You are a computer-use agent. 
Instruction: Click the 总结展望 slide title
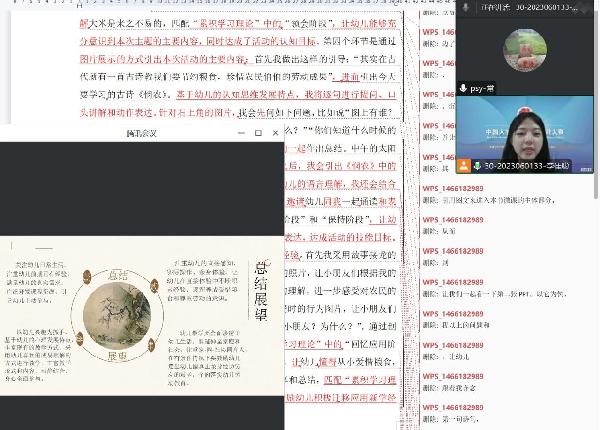[260, 285]
